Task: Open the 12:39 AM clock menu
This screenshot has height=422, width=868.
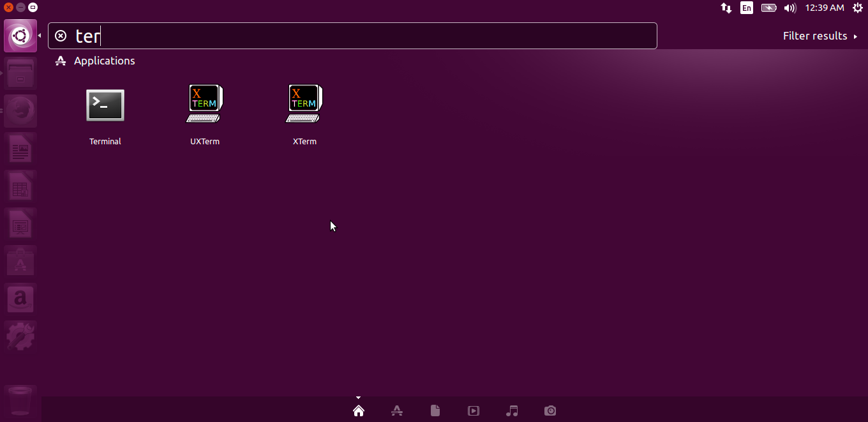Action: point(825,8)
